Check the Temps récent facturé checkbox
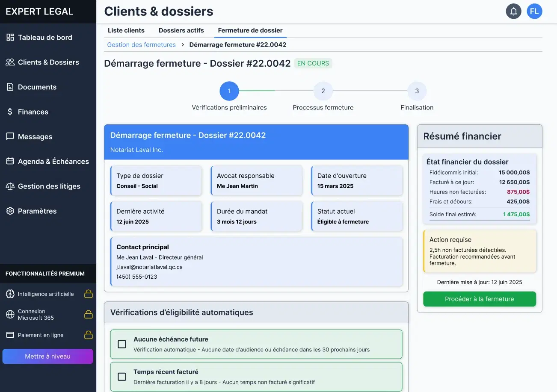The height and width of the screenshot is (392, 557). pos(122,377)
